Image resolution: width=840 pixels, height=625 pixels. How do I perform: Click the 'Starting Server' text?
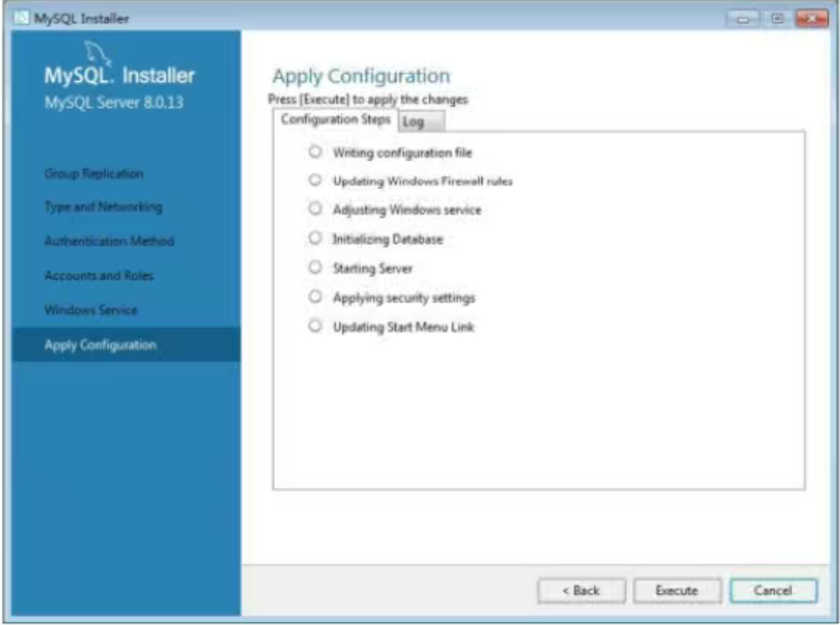(372, 268)
